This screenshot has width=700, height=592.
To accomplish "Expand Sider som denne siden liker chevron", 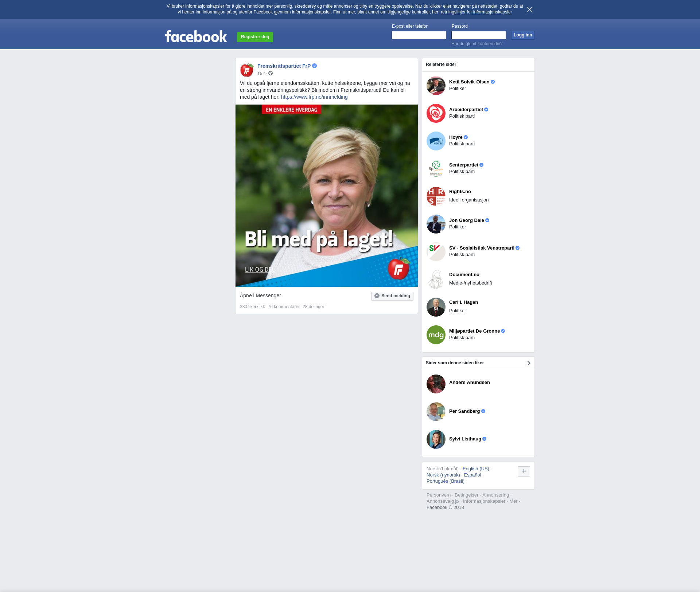I will coord(529,363).
